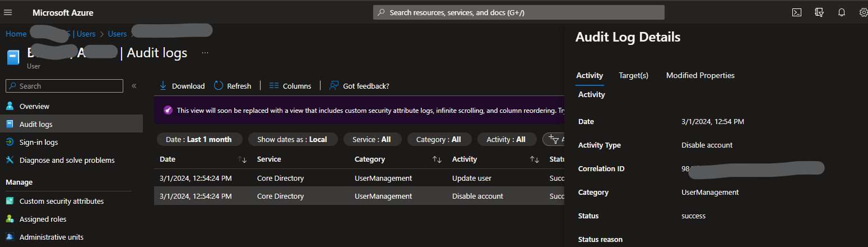Launch Cloud Shell from the top bar

tap(796, 12)
